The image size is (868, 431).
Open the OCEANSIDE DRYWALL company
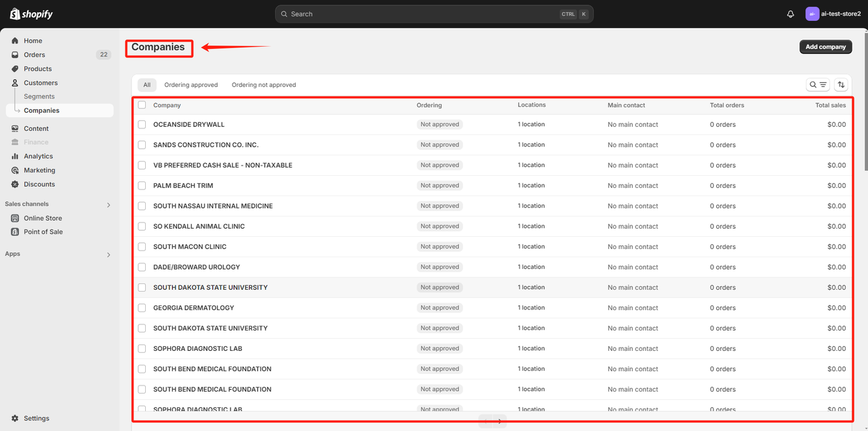pos(189,124)
